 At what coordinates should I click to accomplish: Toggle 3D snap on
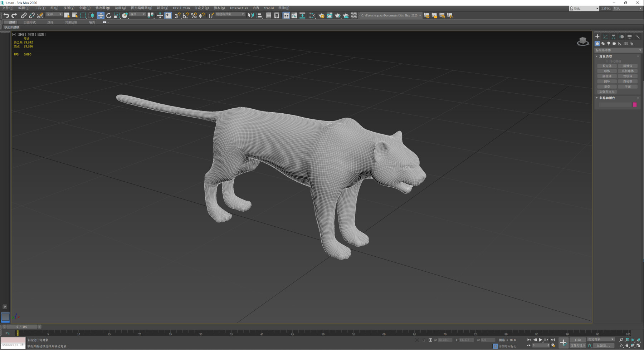point(177,15)
